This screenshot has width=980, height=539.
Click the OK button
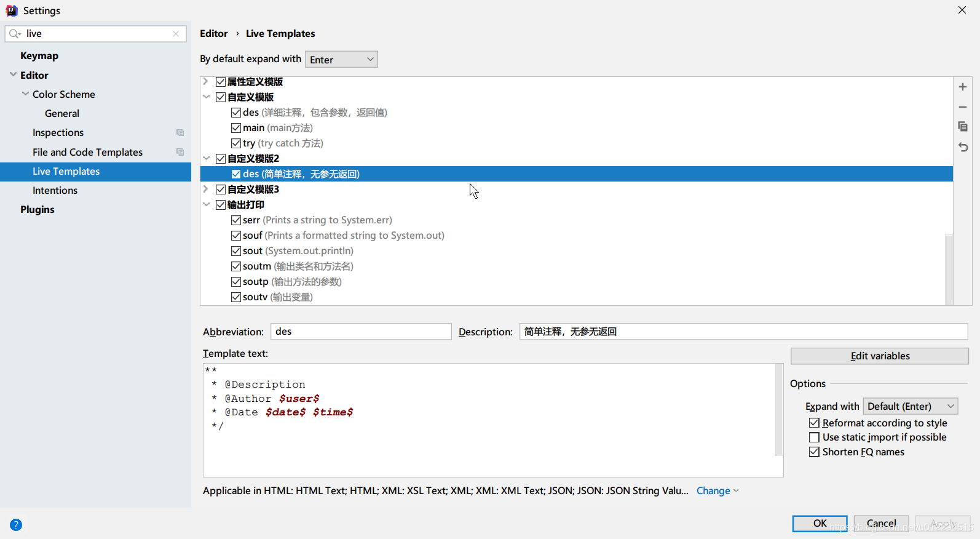[820, 524]
